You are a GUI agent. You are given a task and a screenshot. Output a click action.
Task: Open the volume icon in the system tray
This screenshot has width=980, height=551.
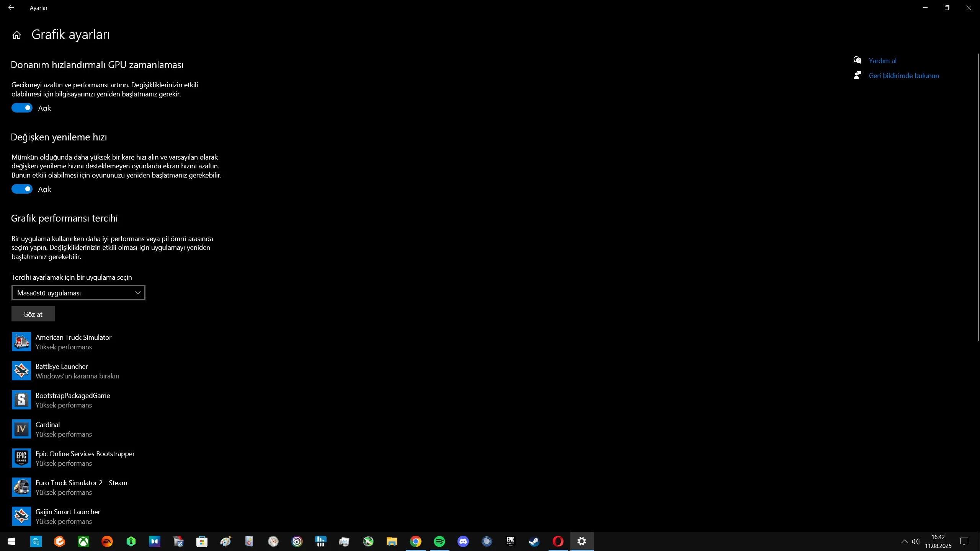point(915,541)
